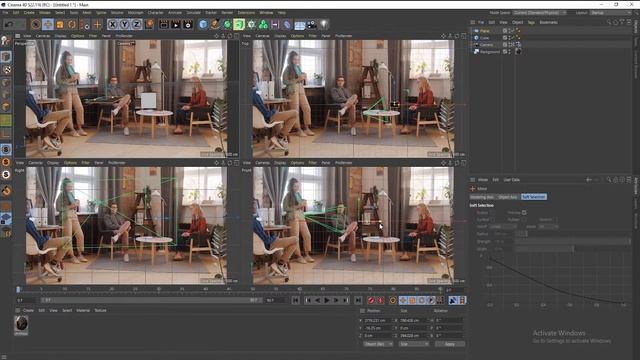Viewport: 640px width, 360px height.
Task: Click the Autokeying button
Action: (380, 300)
